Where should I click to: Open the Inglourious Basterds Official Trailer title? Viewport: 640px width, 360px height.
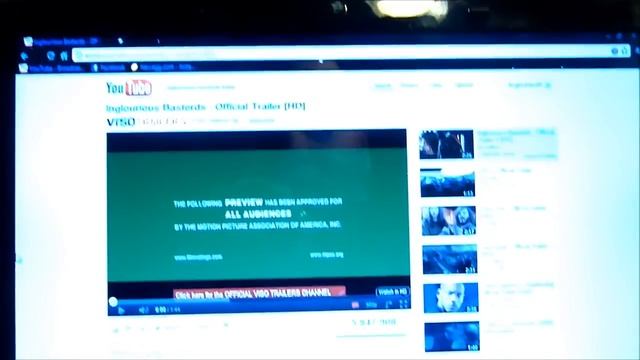206,107
